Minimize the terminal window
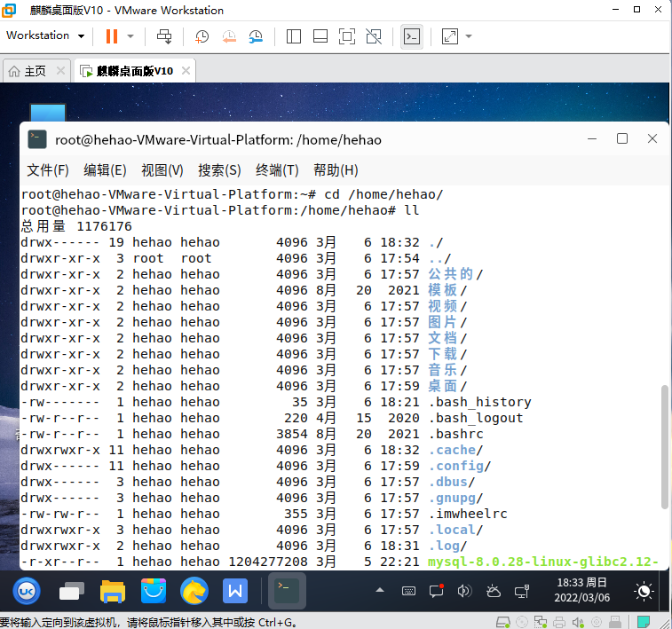This screenshot has height=629, width=672. click(x=592, y=138)
